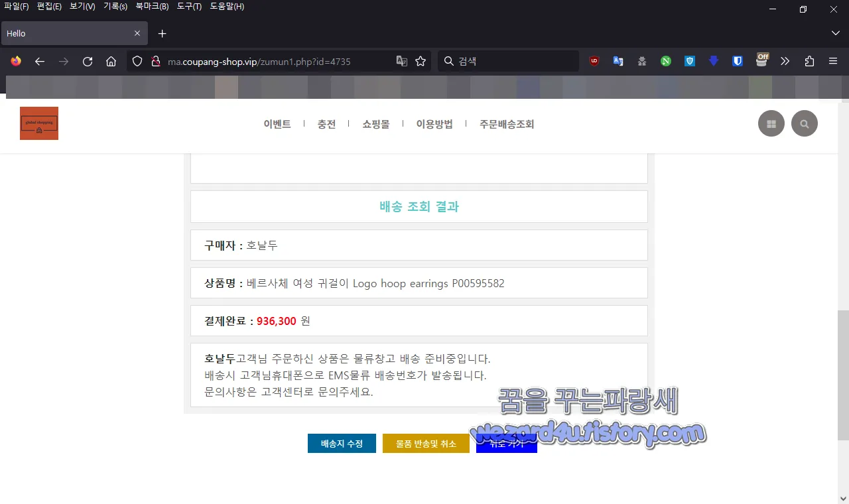
Task: Open a new browser tab
Action: pyautogui.click(x=163, y=33)
